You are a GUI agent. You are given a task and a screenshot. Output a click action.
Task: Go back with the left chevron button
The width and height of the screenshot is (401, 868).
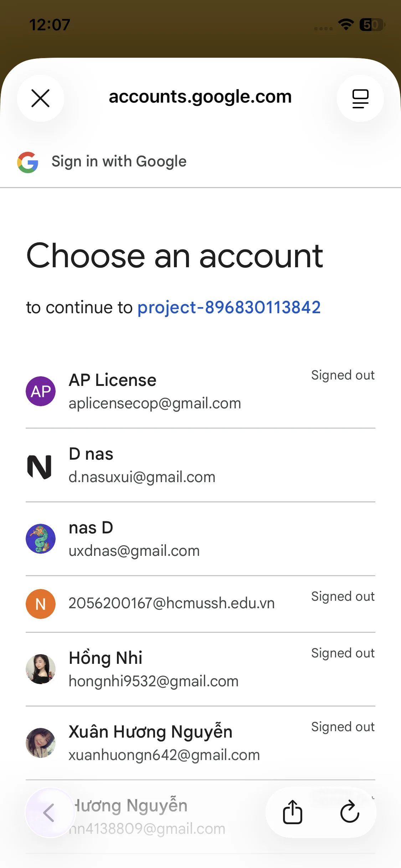tap(50, 812)
